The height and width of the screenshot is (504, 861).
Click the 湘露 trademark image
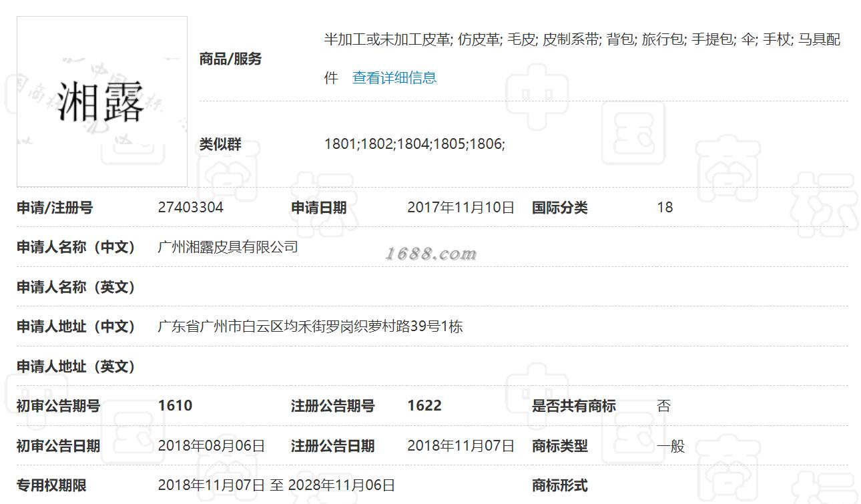(102, 101)
